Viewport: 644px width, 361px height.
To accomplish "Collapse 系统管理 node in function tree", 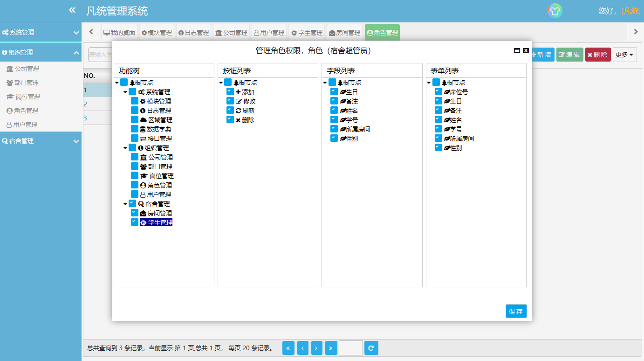I will click(125, 92).
